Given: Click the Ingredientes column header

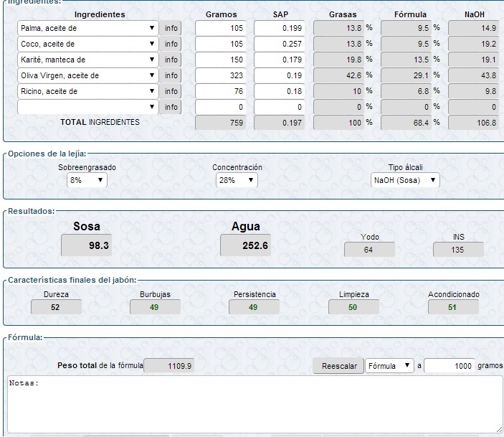Looking at the screenshot, I should (x=100, y=14).
